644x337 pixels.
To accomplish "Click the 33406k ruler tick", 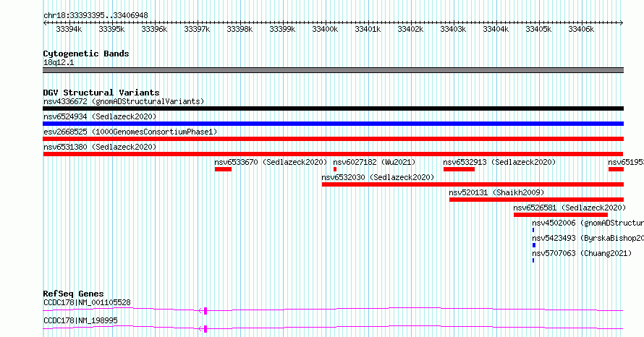I will pos(581,29).
